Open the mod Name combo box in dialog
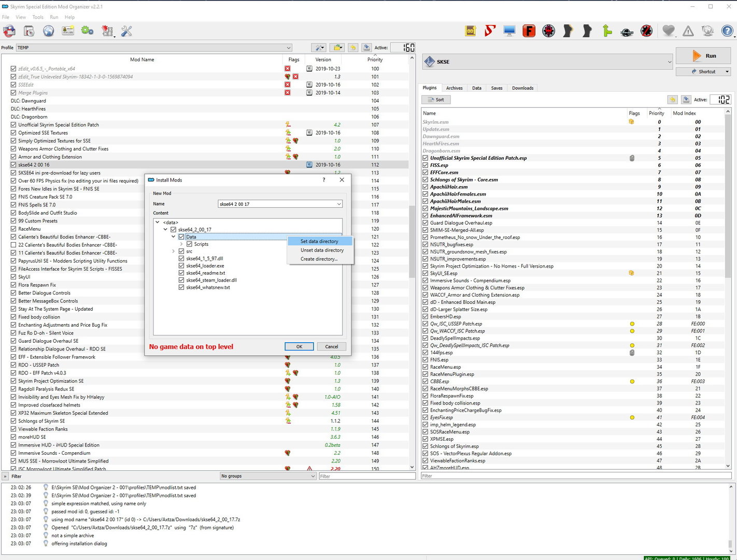Image resolution: width=737 pixels, height=560 pixels. 280,204
